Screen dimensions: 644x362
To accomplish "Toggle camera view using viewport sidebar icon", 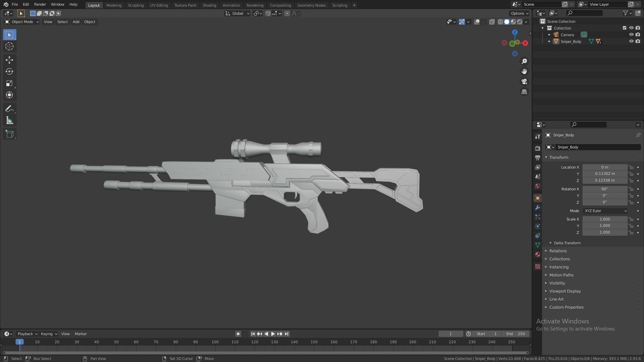I will coord(524,81).
